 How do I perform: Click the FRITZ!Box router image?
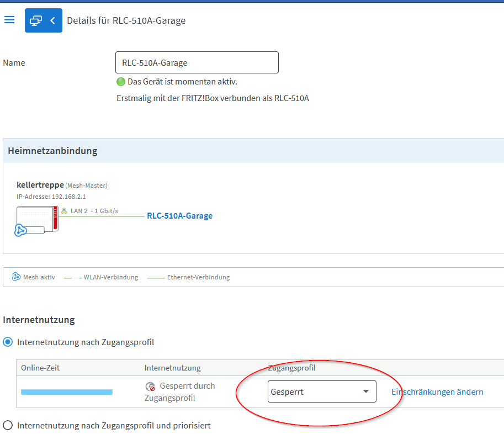click(38, 220)
